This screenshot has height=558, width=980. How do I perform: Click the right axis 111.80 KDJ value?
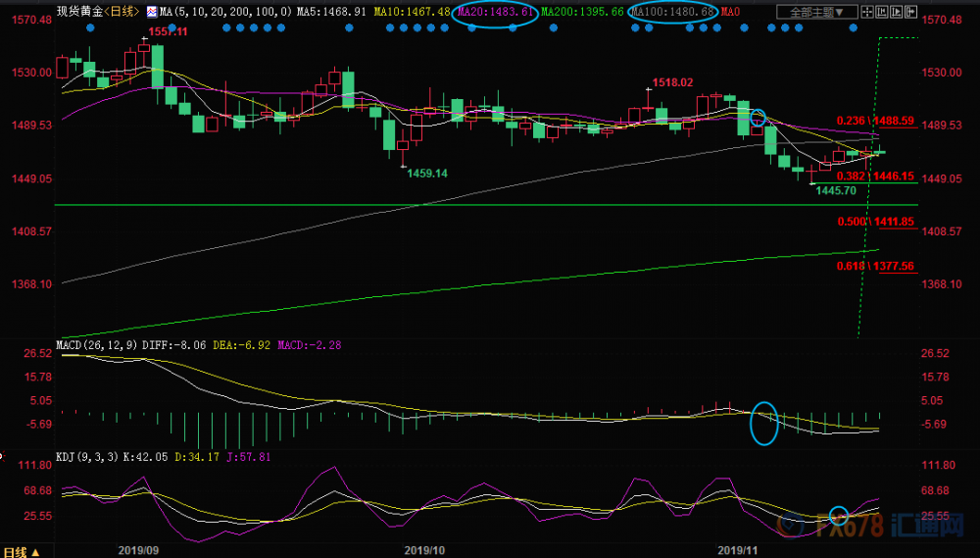pyautogui.click(x=938, y=466)
